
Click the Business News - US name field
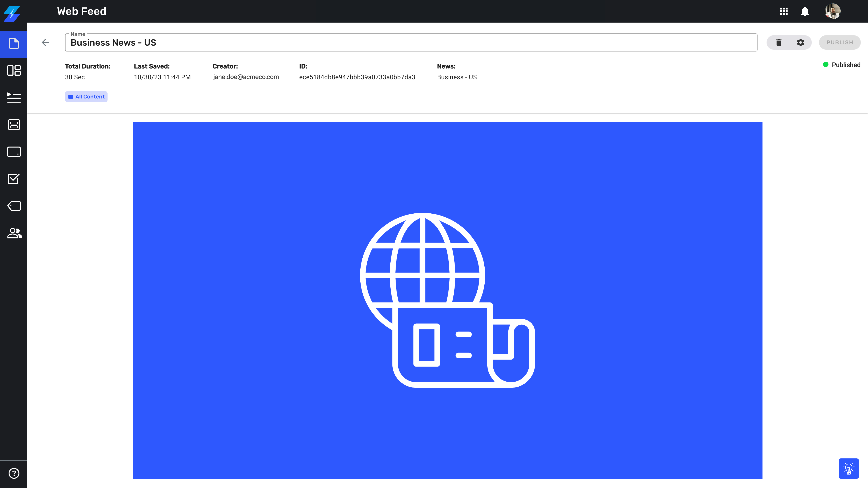point(411,42)
